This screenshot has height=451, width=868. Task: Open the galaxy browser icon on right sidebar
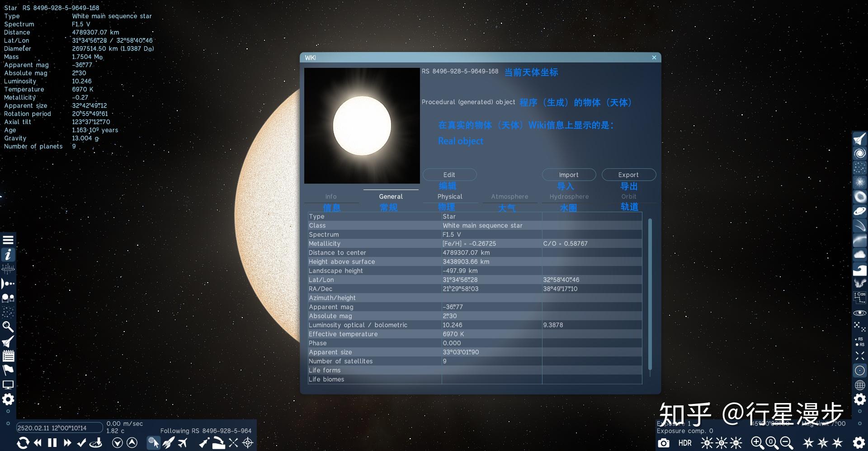tap(859, 153)
